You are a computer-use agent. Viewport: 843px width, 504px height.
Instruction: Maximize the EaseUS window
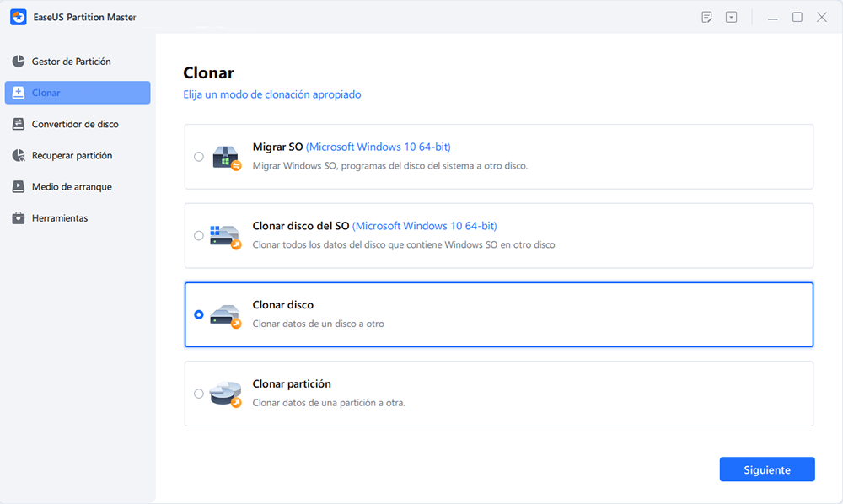[797, 17]
